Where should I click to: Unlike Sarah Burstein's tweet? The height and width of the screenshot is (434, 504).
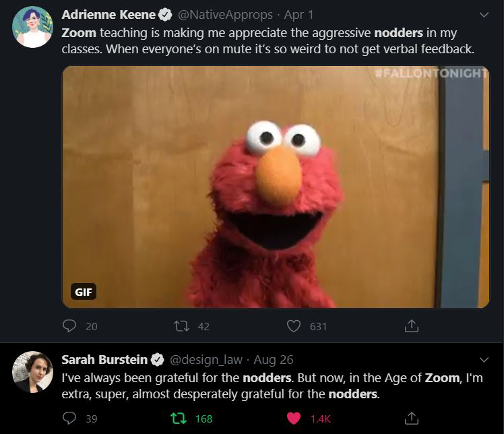[x=294, y=418]
